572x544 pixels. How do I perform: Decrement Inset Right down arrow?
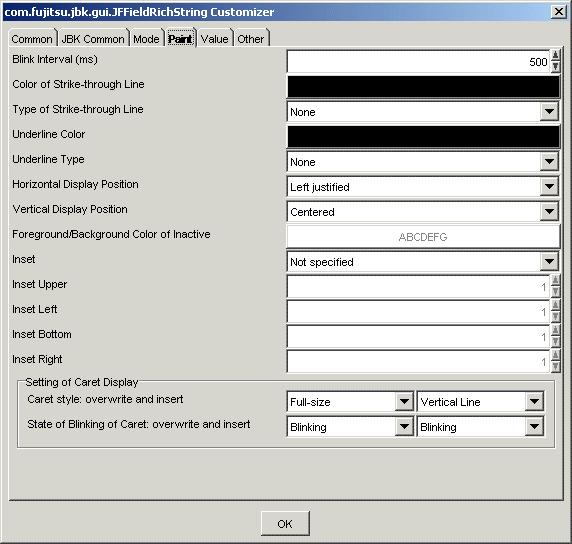coord(555,367)
